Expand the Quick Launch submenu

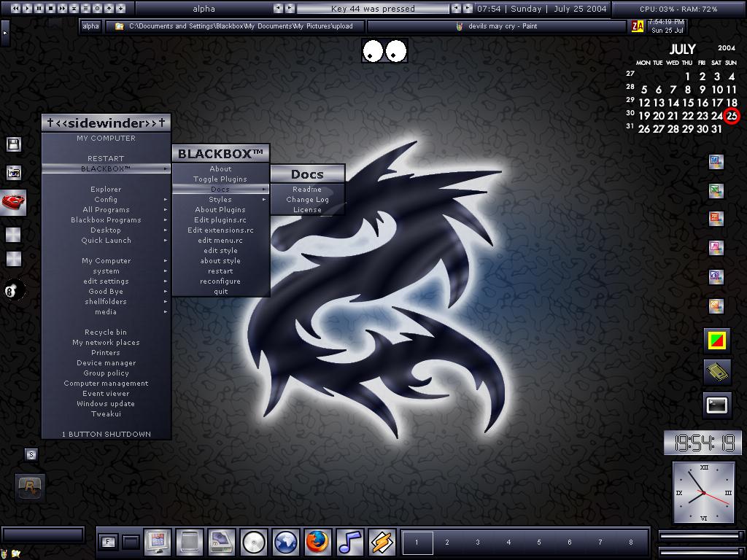click(106, 241)
